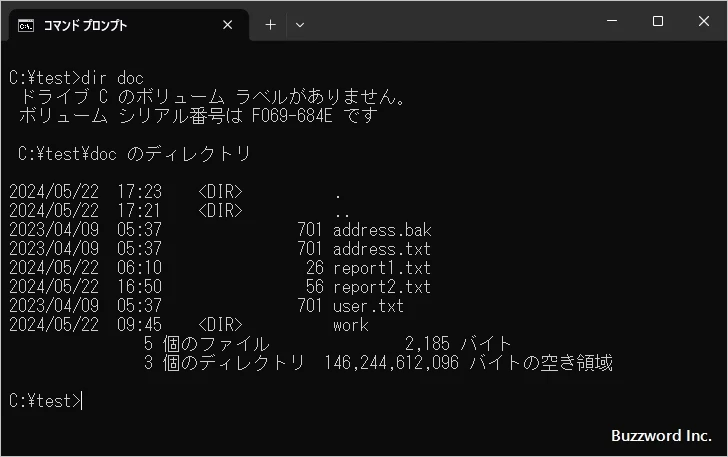Viewport: 728px width, 457px height.
Task: Maximize the terminal window
Action: coord(658,21)
